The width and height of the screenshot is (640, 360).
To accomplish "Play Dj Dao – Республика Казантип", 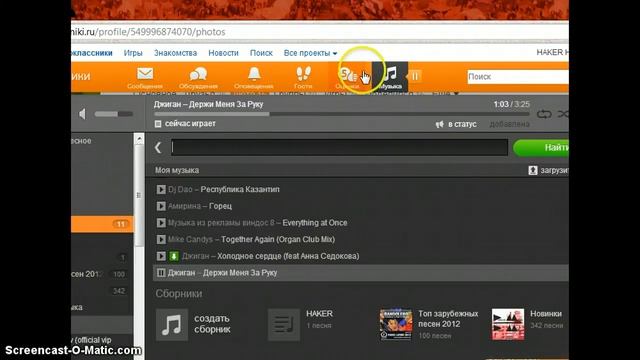I will (161, 189).
